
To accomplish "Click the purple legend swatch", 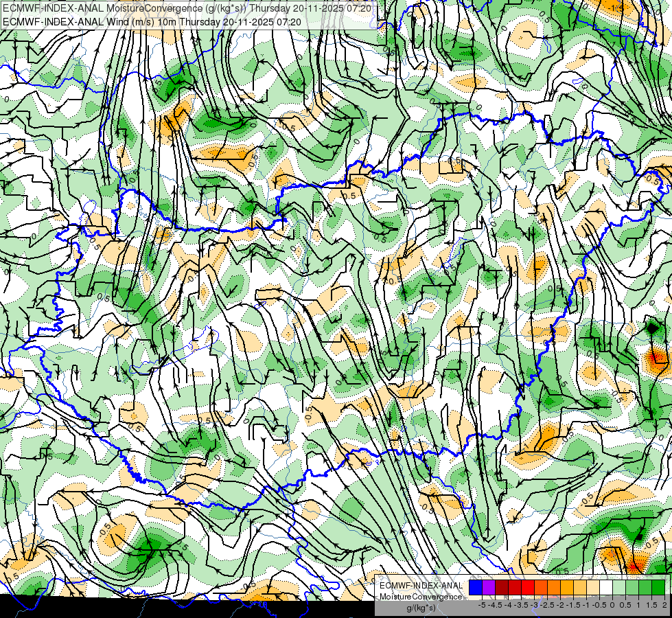I will coord(489,588).
